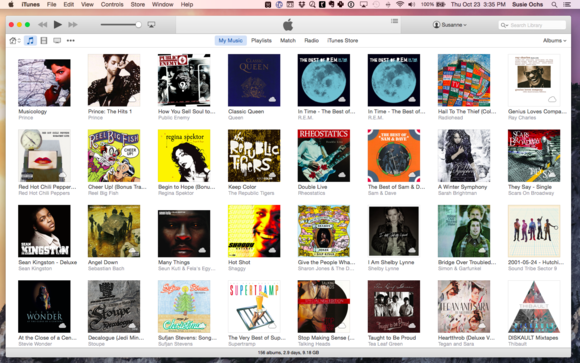Open the Stevie Wonder album cover
Screen dimensions: 580x363
click(x=44, y=307)
